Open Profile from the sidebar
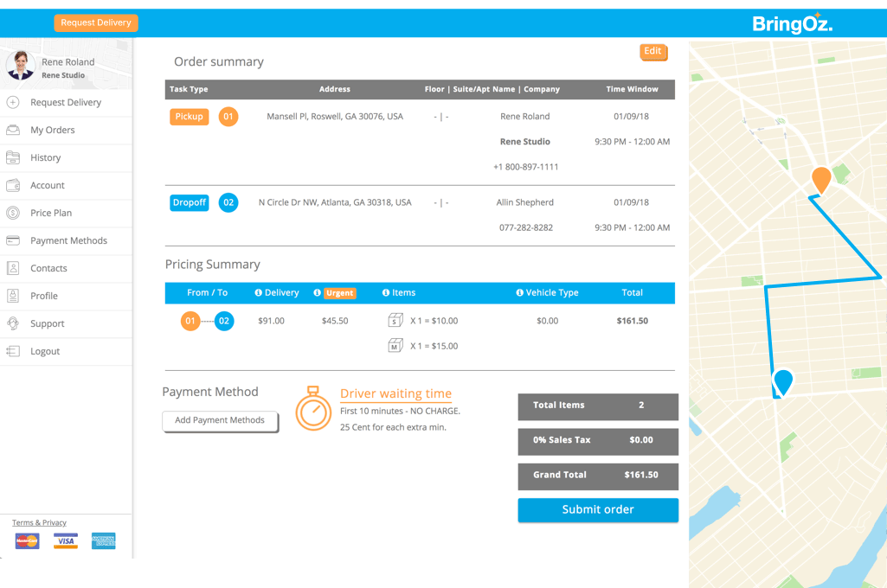 pos(44,296)
